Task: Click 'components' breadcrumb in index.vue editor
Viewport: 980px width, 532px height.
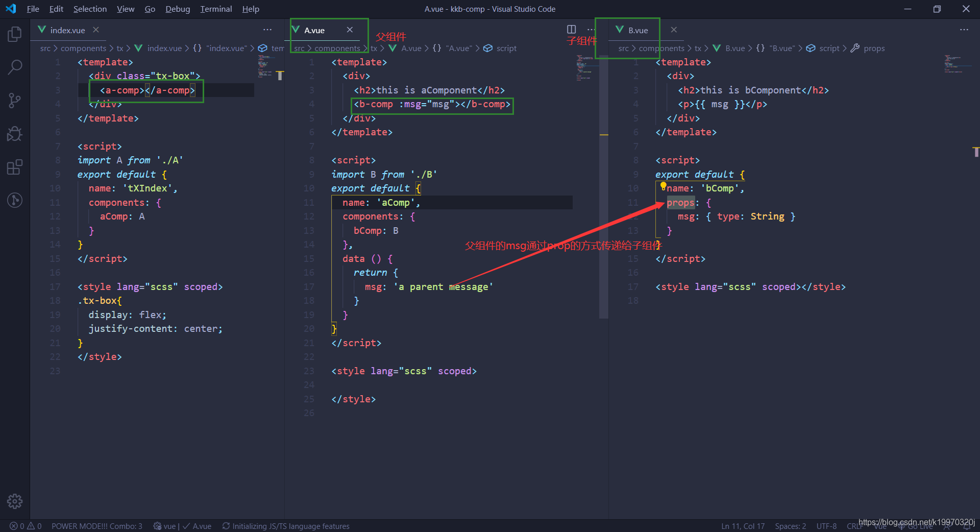Action: tap(83, 48)
